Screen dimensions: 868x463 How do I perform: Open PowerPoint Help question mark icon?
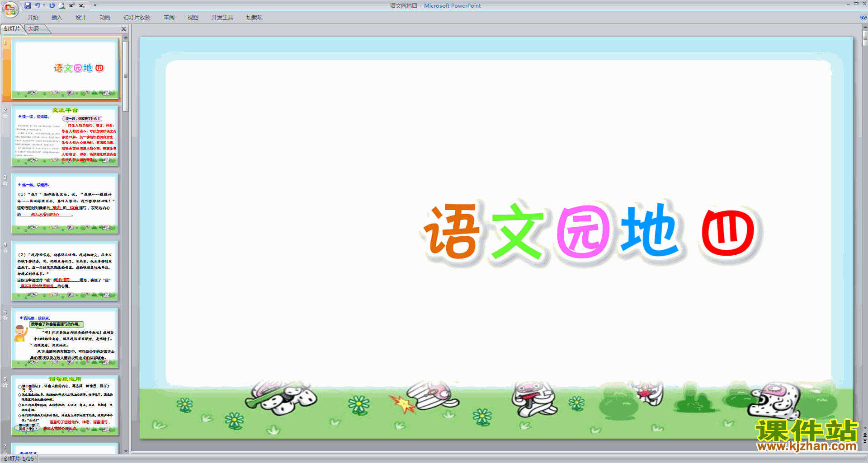(x=863, y=18)
